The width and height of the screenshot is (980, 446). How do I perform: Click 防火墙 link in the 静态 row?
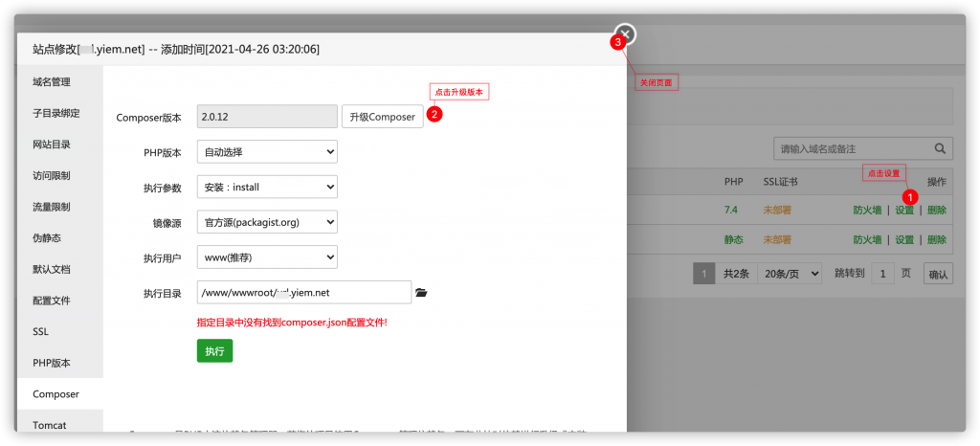click(867, 240)
